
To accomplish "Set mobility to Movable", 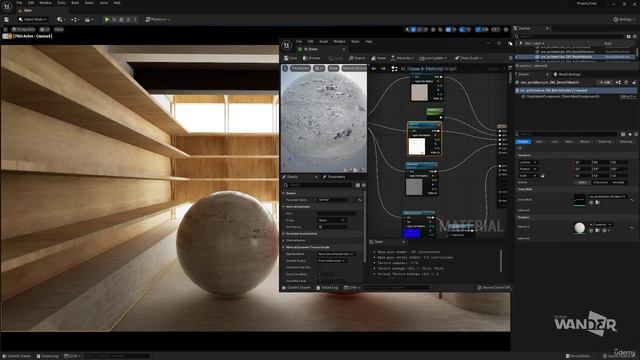I will coord(618,182).
